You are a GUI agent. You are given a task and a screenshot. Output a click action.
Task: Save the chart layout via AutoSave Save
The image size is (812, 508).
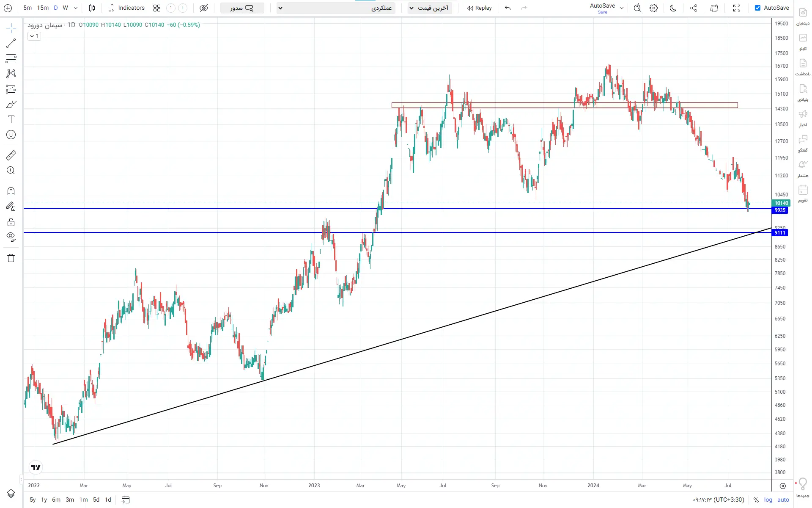602,8
